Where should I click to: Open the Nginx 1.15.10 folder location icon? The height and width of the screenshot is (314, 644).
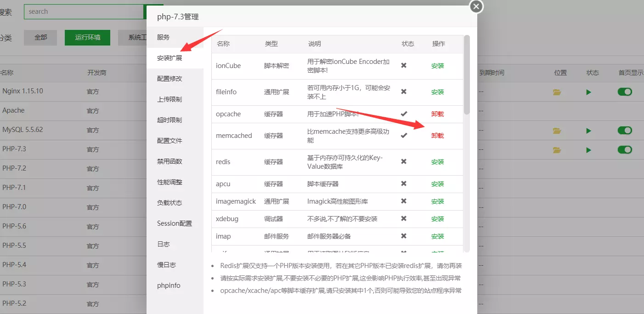(557, 92)
